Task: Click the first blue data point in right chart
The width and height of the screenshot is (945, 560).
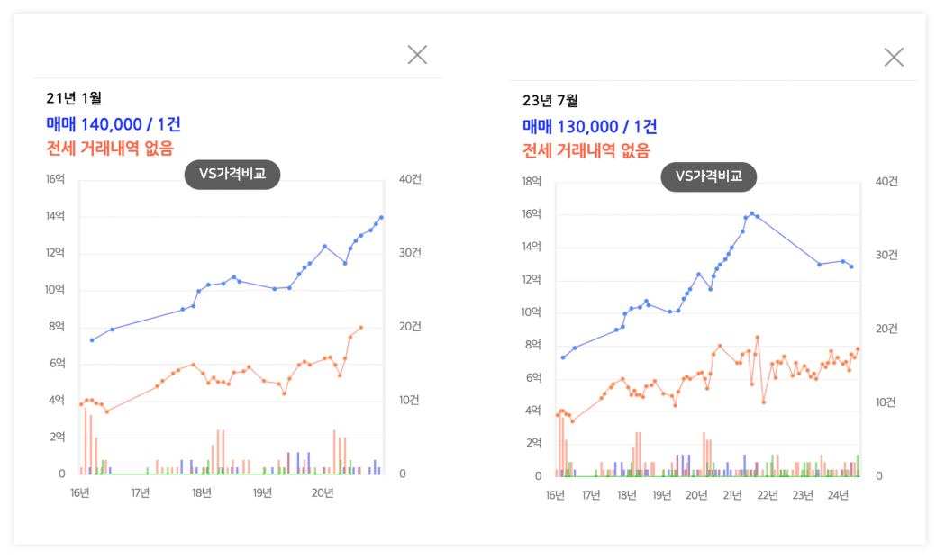Action: (x=563, y=357)
